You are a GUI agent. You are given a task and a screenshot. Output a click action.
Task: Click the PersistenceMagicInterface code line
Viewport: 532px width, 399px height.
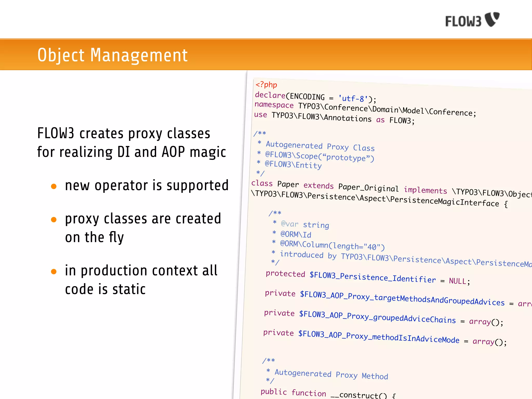[379, 199]
